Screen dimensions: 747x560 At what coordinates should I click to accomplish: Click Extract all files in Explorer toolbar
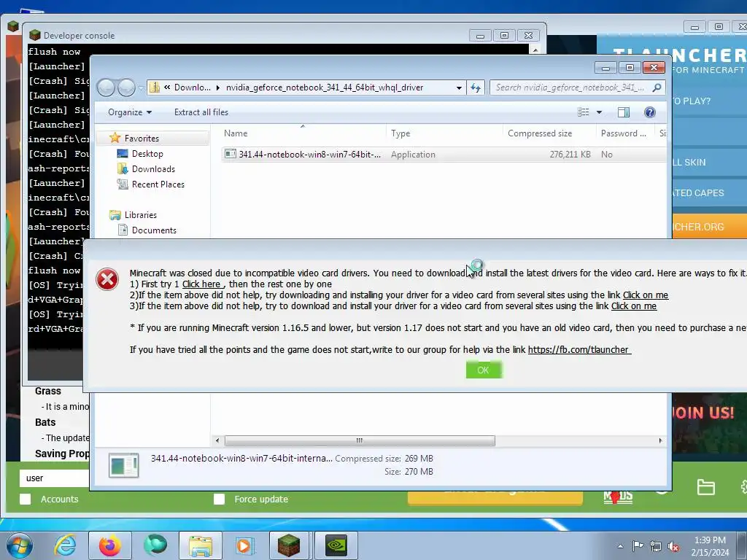coord(201,112)
